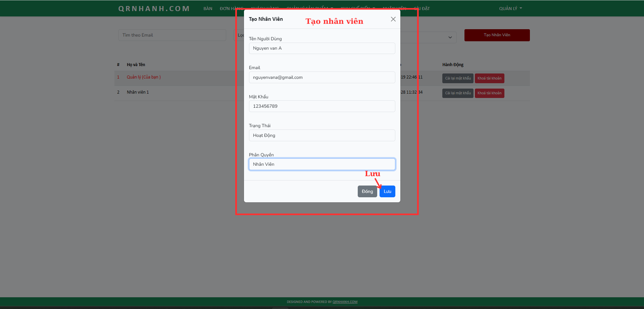Click the Đóng button
The width and height of the screenshot is (644, 309).
pos(367,191)
